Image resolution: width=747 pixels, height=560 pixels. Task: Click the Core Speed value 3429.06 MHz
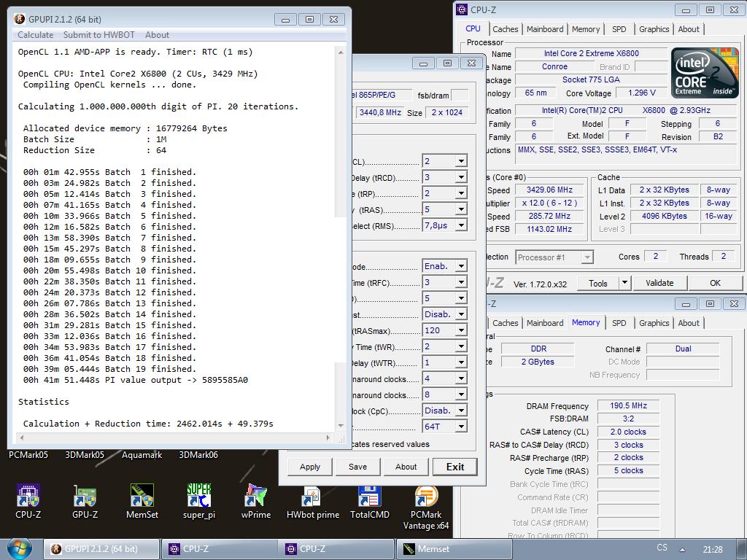[x=549, y=190]
